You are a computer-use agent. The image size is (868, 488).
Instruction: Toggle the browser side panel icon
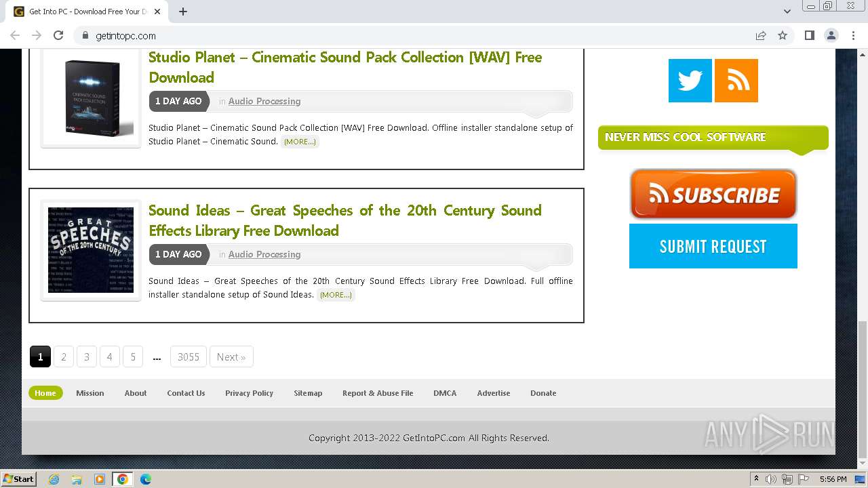point(809,35)
